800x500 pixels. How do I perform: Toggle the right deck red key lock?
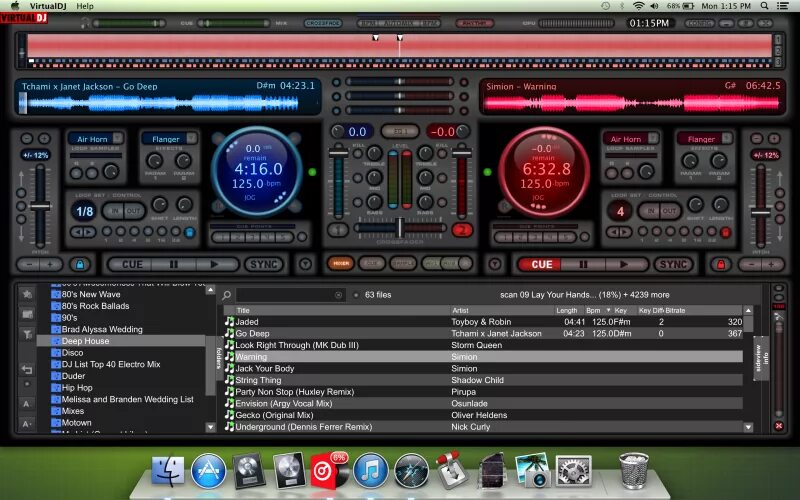click(720, 264)
